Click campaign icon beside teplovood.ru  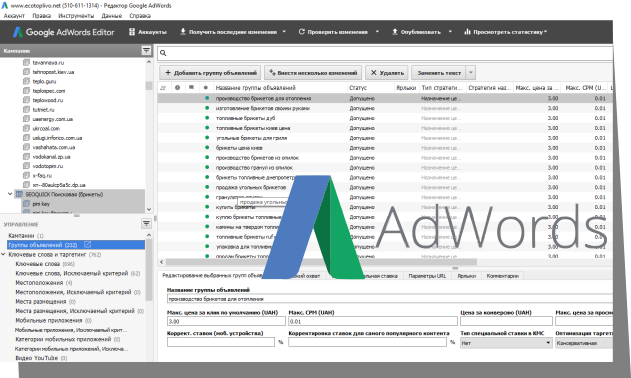tap(26, 100)
